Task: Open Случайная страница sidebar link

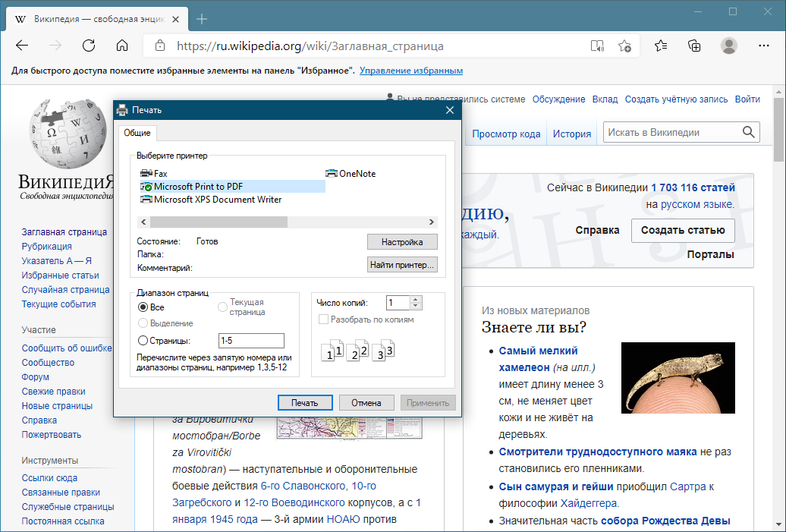Action: [x=66, y=290]
